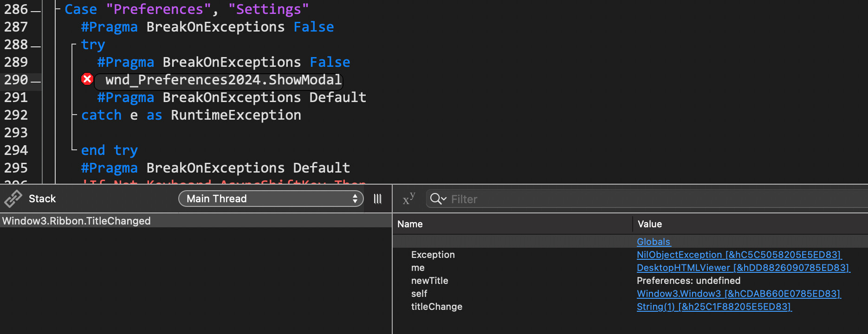Image resolution: width=868 pixels, height=334 pixels.
Task: Select Window3.Ribbon.TitleChanged stack frame
Action: (77, 221)
